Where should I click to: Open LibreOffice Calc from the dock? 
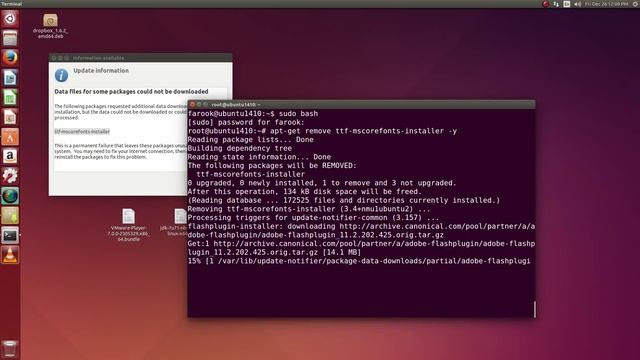click(10, 97)
